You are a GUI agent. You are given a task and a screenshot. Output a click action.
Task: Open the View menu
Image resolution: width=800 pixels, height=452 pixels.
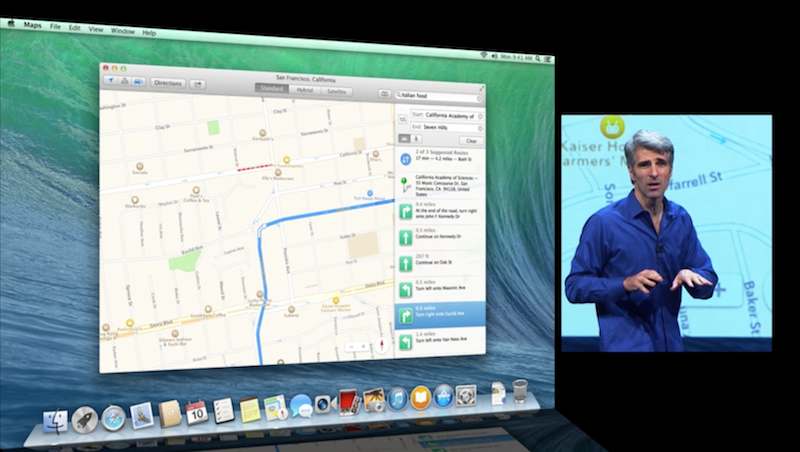95,29
